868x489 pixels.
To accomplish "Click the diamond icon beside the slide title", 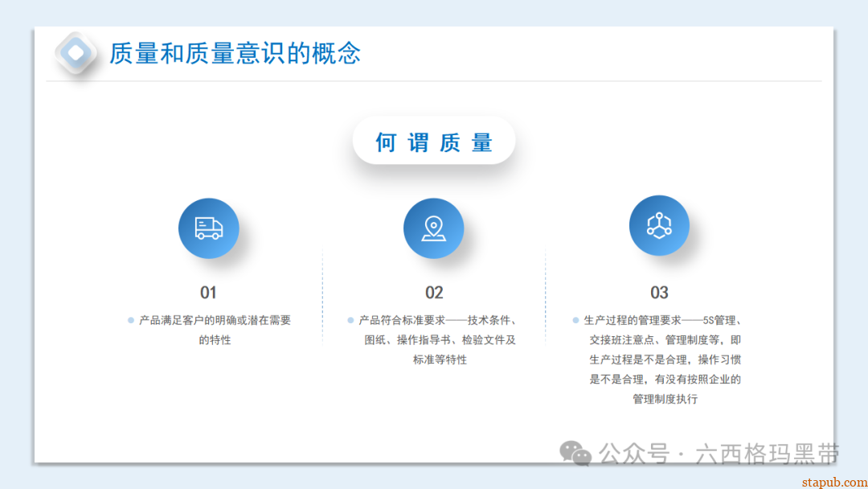I will 76,53.
